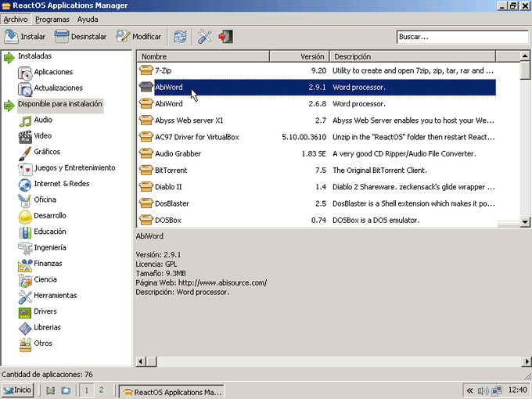Open the Librerias category
Image resolution: width=532 pixels, height=399 pixels.
coord(48,327)
